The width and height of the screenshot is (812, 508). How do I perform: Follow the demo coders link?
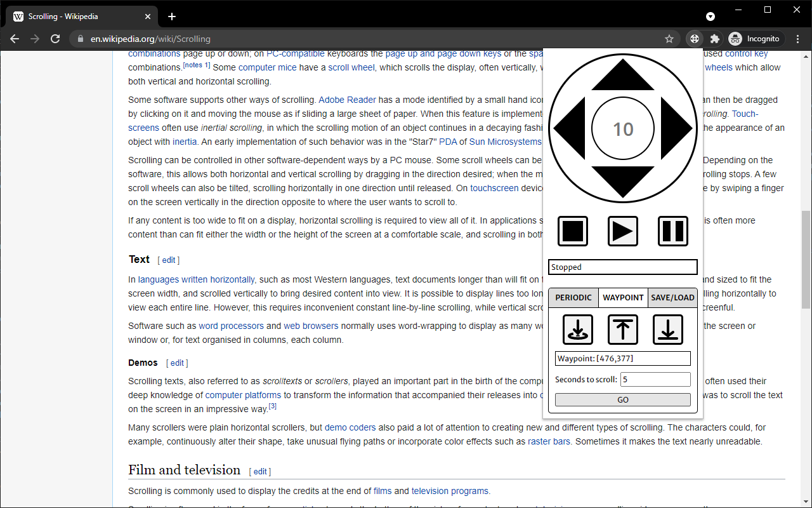pos(350,427)
